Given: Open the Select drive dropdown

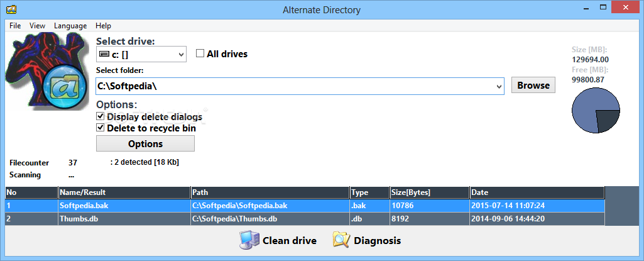Looking at the screenshot, I should pos(141,54).
